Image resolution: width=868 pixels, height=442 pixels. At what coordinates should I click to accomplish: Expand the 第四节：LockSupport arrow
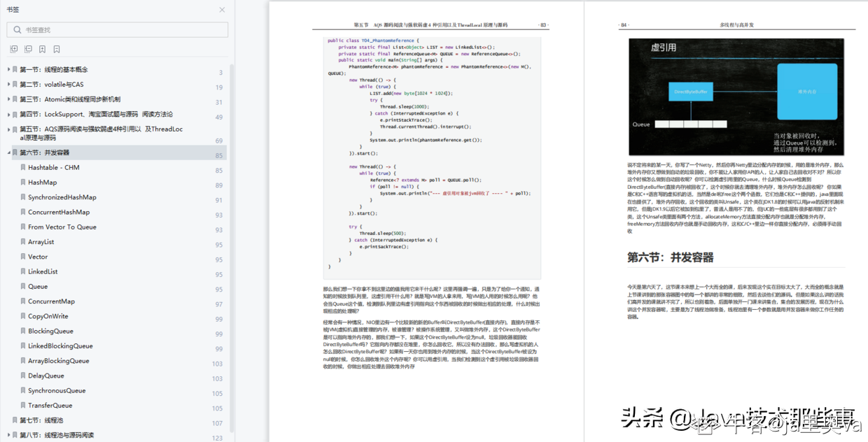tap(9, 114)
